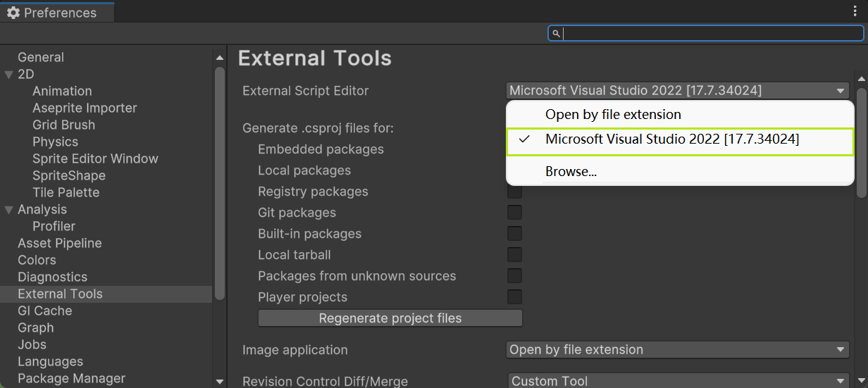Click the Local packages label
Viewport: 868px width, 388px height.
point(304,170)
